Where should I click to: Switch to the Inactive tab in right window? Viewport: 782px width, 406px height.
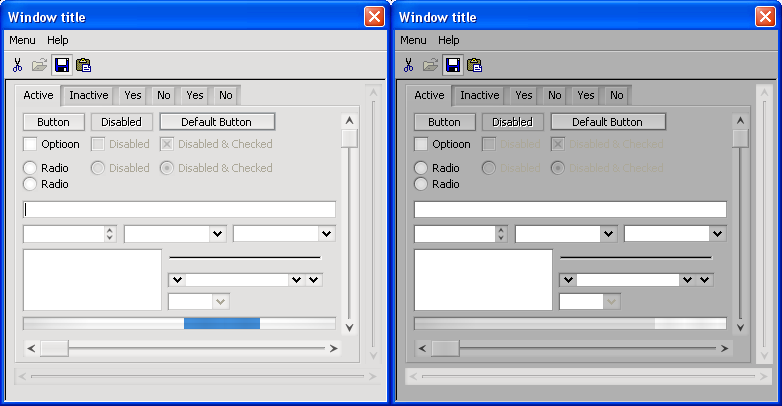click(479, 95)
